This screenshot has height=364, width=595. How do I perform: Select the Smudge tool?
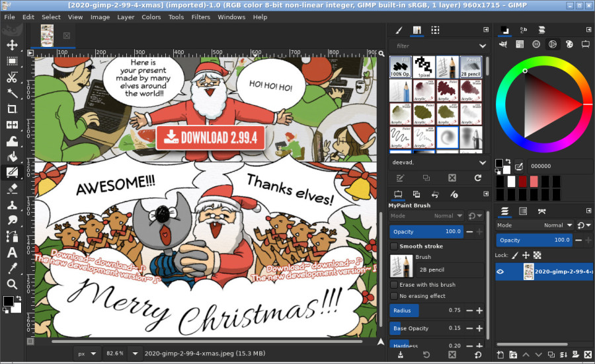pos(12,220)
